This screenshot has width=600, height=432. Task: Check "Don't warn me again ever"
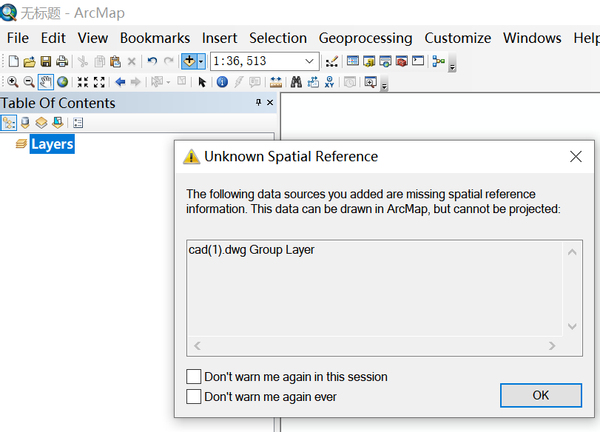coord(194,396)
